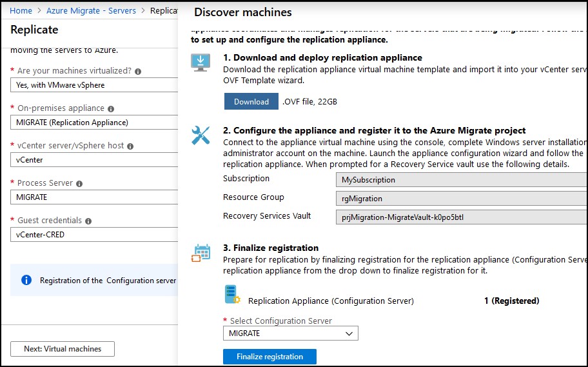Click '1. Download and deploy replication appliance' heading
The height and width of the screenshot is (367, 588).
(x=322, y=57)
